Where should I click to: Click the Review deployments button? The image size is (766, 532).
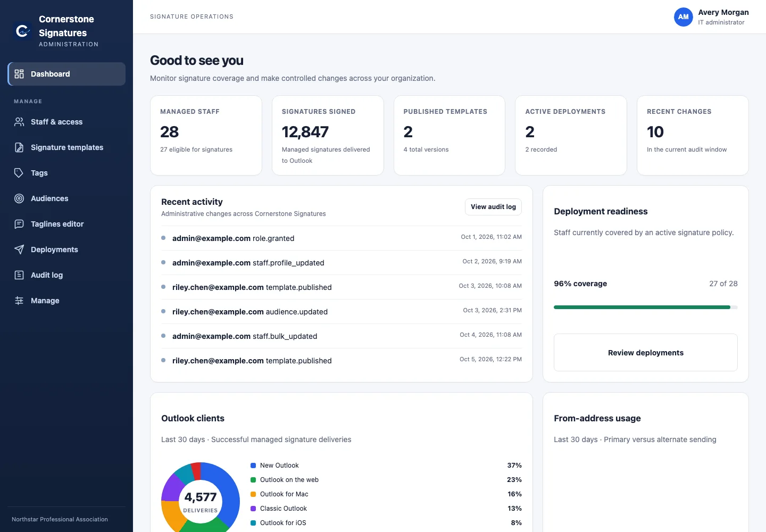point(646,353)
